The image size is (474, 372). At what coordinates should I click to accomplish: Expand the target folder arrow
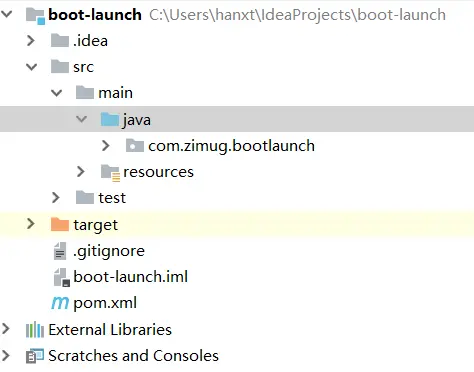[31, 224]
